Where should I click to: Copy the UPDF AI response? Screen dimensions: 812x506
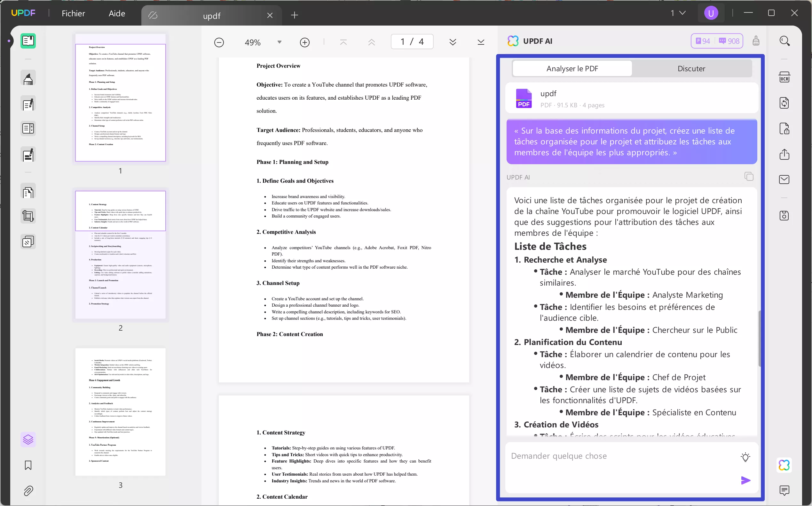tap(749, 176)
